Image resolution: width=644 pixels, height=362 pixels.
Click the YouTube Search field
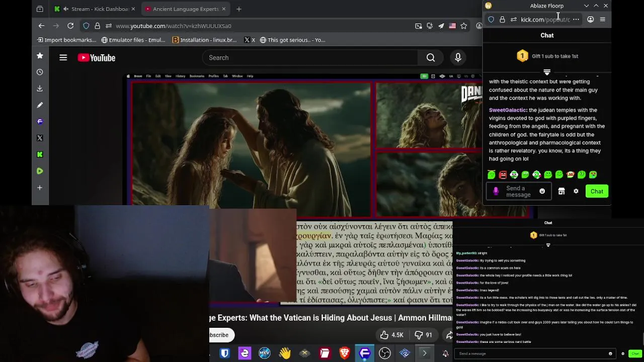point(310,58)
